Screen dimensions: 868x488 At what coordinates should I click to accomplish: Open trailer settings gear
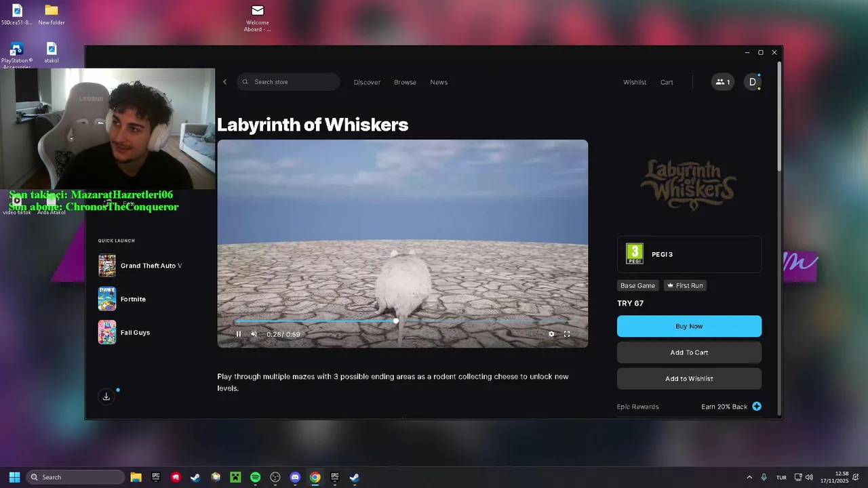[x=551, y=334]
